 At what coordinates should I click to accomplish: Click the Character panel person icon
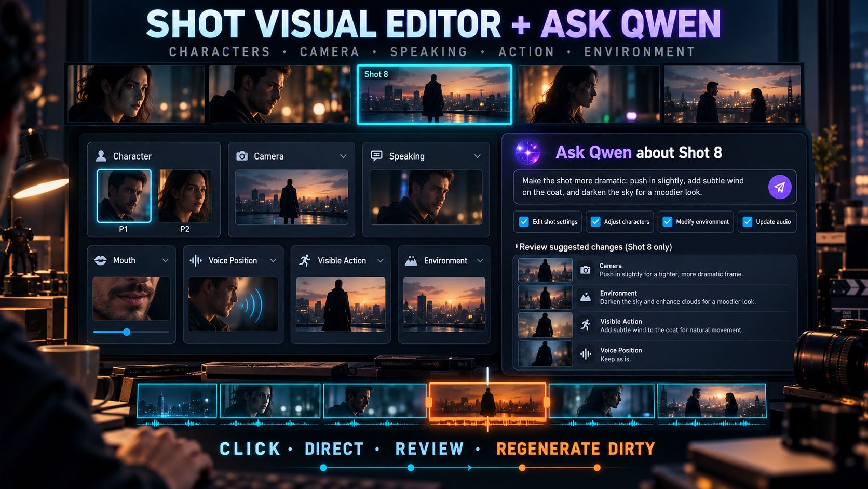101,156
